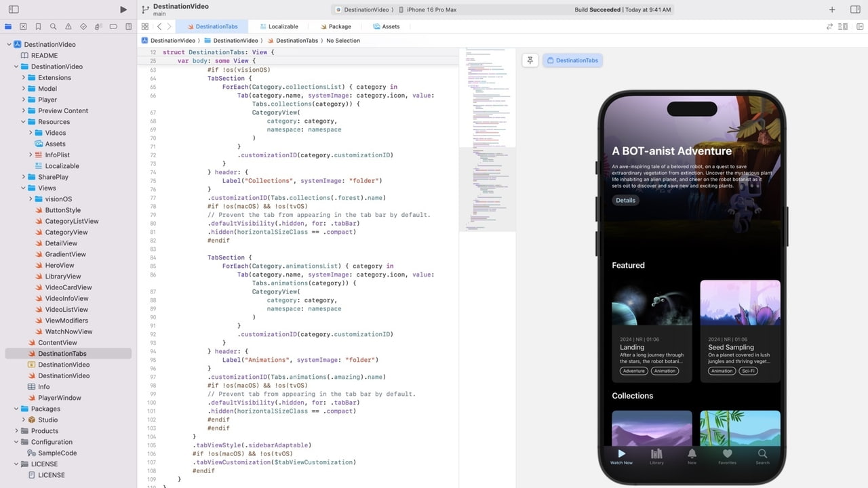868x488 pixels.
Task: Open the Find navigator magnifying glass
Action: 53,26
